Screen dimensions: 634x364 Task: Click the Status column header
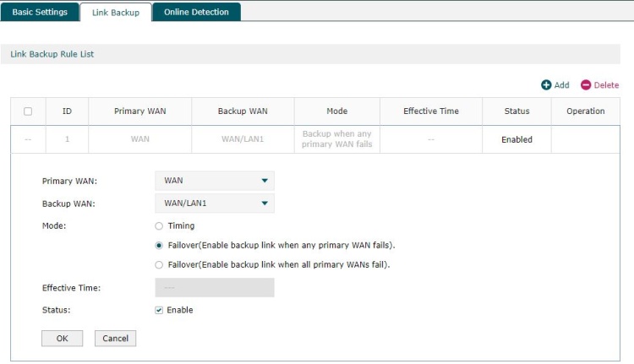[516, 111]
